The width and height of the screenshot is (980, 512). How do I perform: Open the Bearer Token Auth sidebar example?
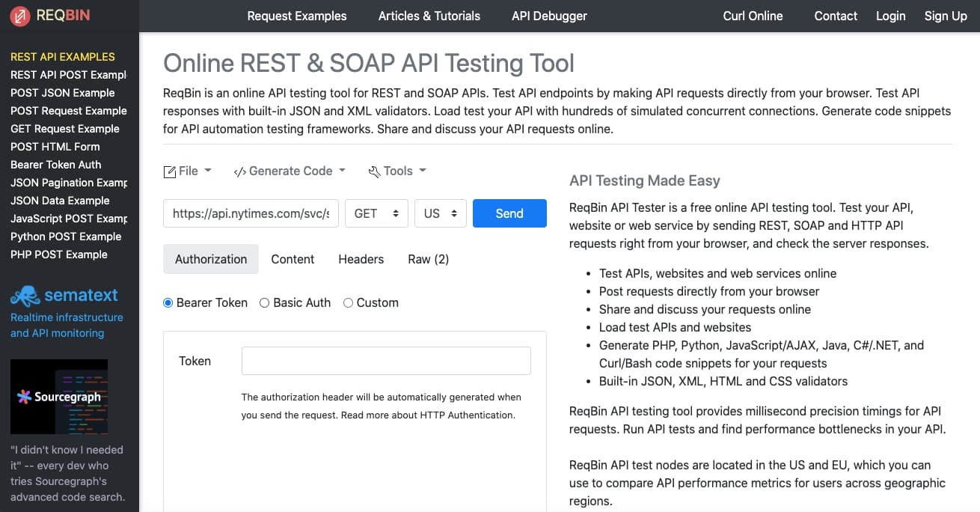pyautogui.click(x=56, y=165)
